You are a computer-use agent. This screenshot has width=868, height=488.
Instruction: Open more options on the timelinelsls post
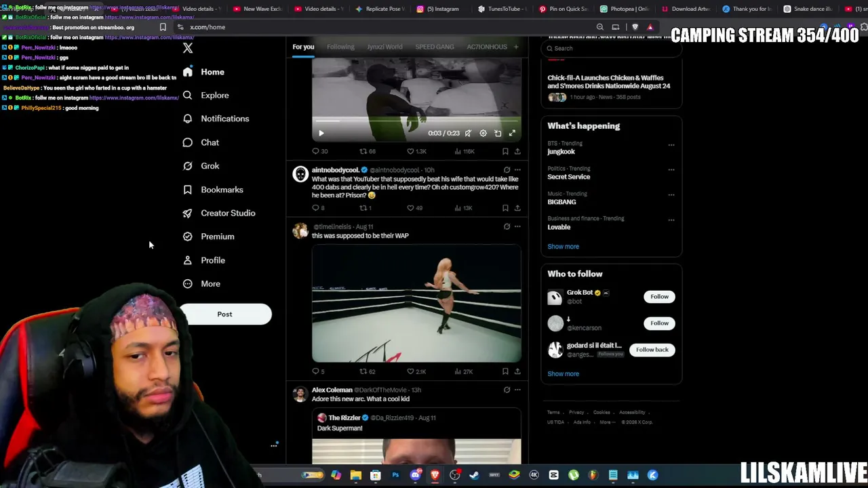coord(517,226)
